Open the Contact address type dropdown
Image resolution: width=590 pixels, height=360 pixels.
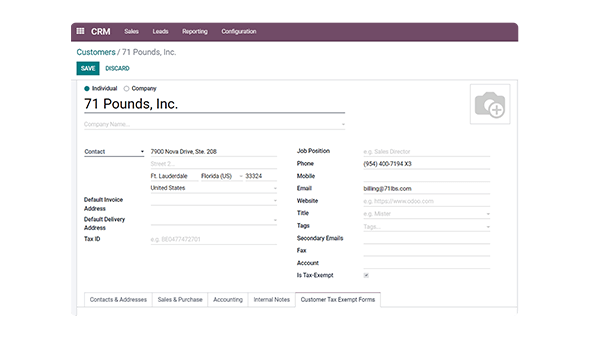tap(114, 152)
